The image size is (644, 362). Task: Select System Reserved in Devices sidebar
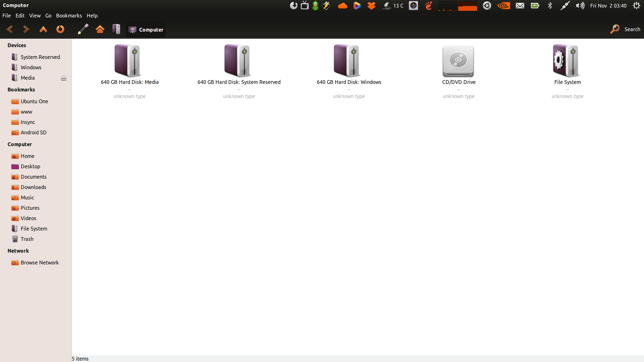[x=36, y=57]
